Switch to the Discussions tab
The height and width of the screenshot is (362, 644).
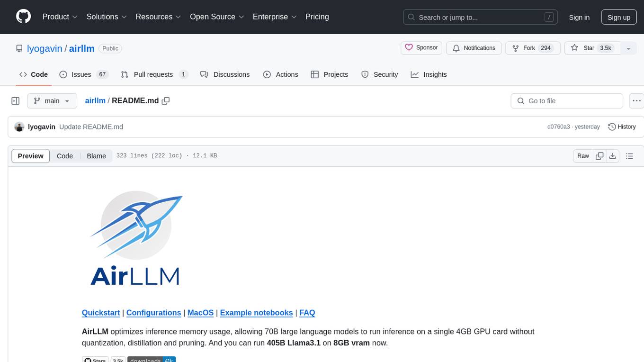click(225, 74)
